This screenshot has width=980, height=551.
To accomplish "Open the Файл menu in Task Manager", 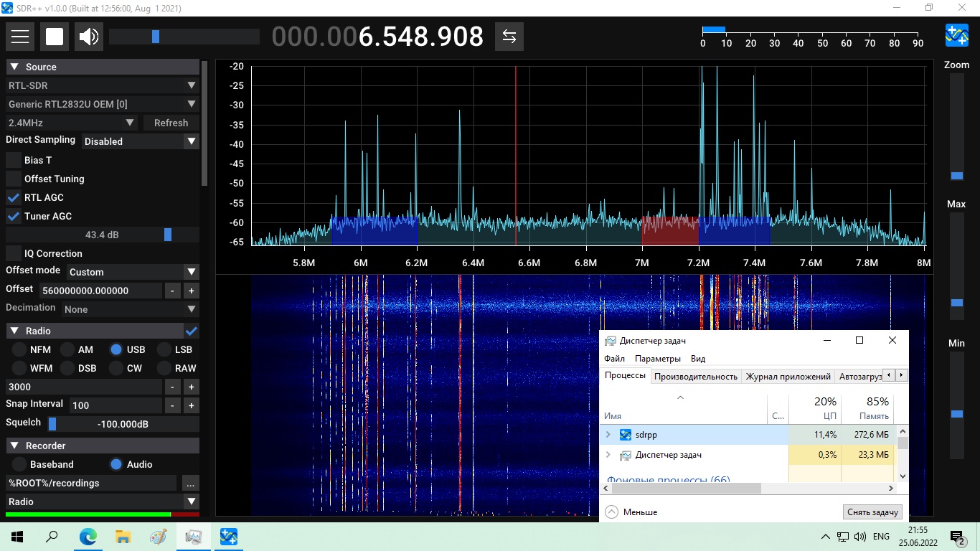I will click(x=614, y=358).
